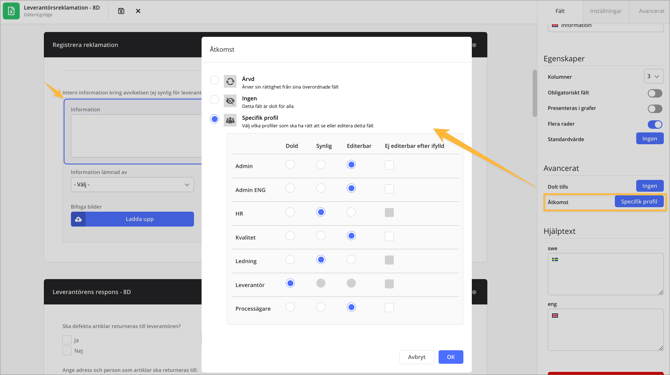Set Admin to Dold
This screenshot has height=375, width=670.
click(x=290, y=164)
